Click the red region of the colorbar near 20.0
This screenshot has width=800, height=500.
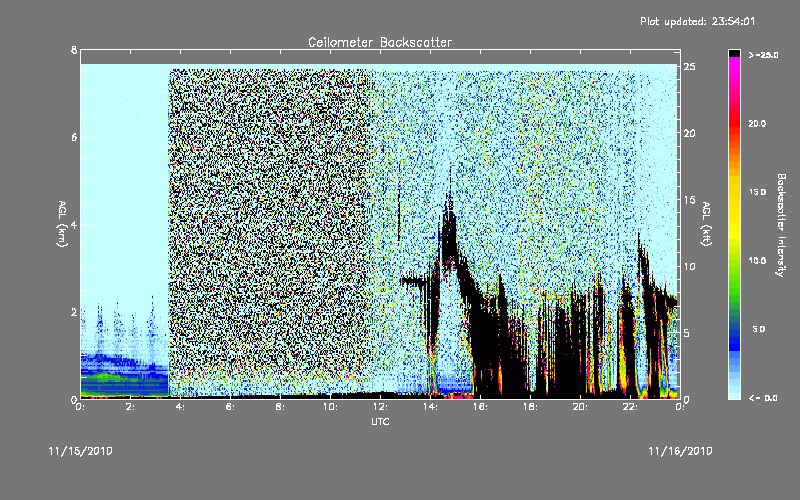click(x=734, y=123)
